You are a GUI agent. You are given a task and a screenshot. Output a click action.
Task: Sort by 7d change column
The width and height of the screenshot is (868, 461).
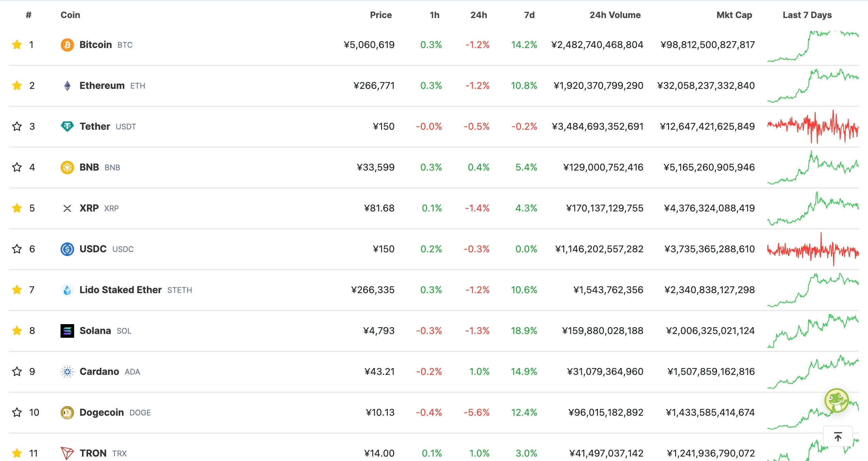[x=529, y=15]
